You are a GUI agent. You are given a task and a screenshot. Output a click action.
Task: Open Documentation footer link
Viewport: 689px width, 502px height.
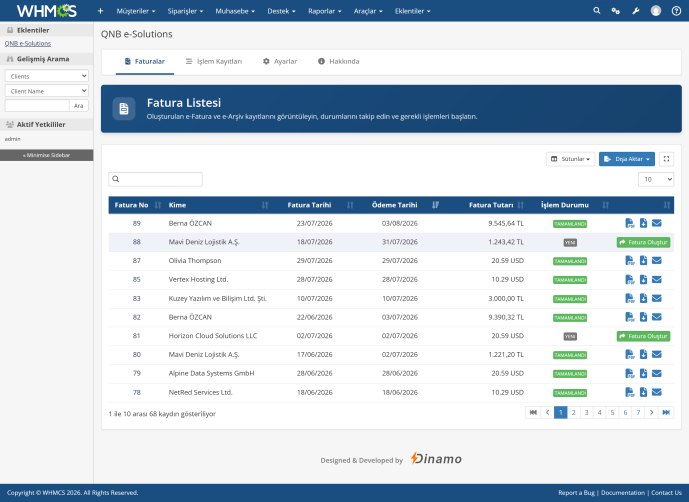(623, 493)
